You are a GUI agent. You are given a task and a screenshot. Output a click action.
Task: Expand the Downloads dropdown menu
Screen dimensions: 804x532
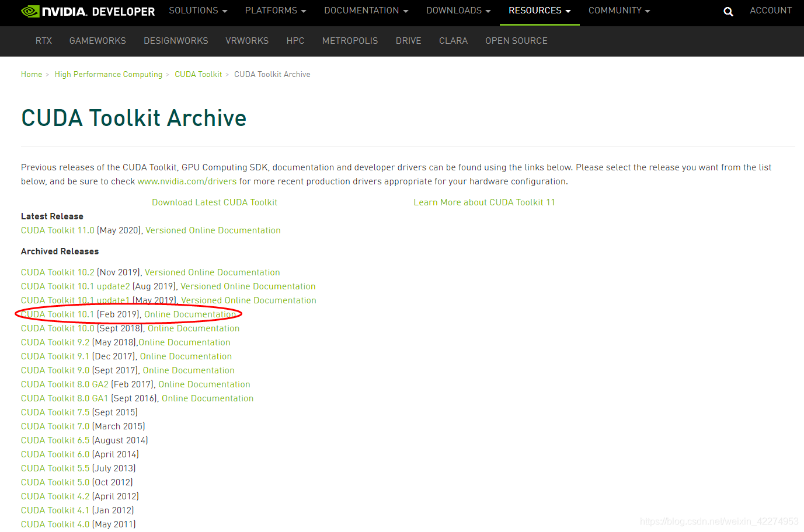click(458, 10)
